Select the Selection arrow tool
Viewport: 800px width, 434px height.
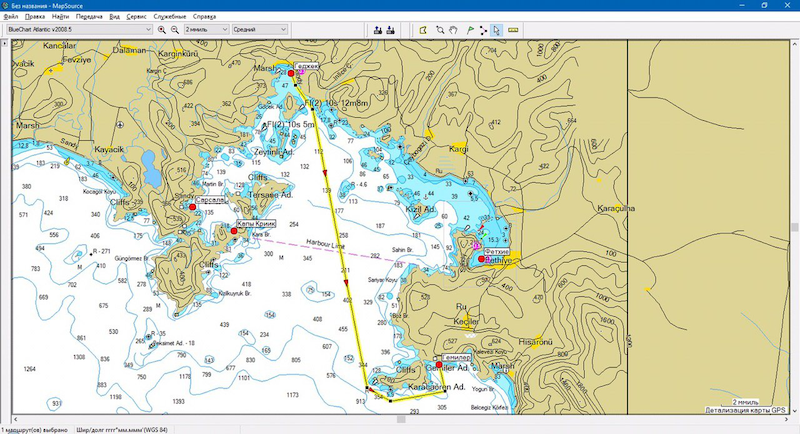pos(496,30)
